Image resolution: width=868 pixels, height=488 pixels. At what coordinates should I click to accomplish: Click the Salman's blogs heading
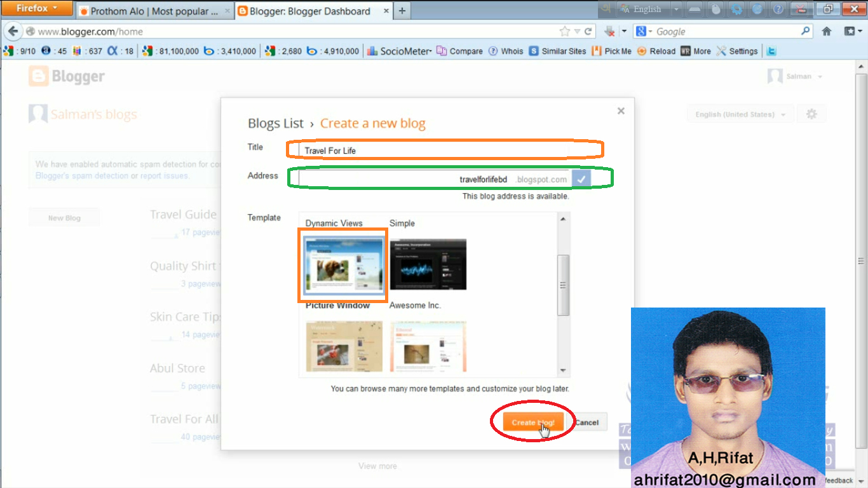tap(94, 114)
